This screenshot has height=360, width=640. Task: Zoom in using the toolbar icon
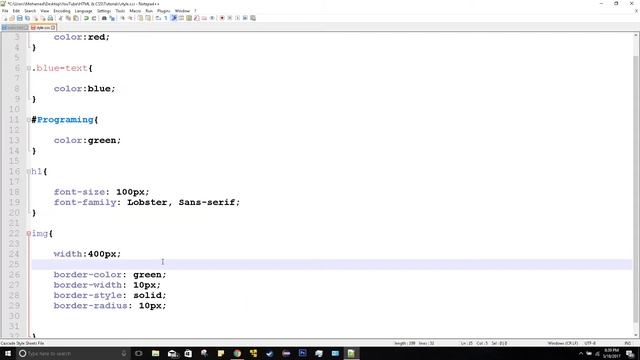tap(122, 18)
